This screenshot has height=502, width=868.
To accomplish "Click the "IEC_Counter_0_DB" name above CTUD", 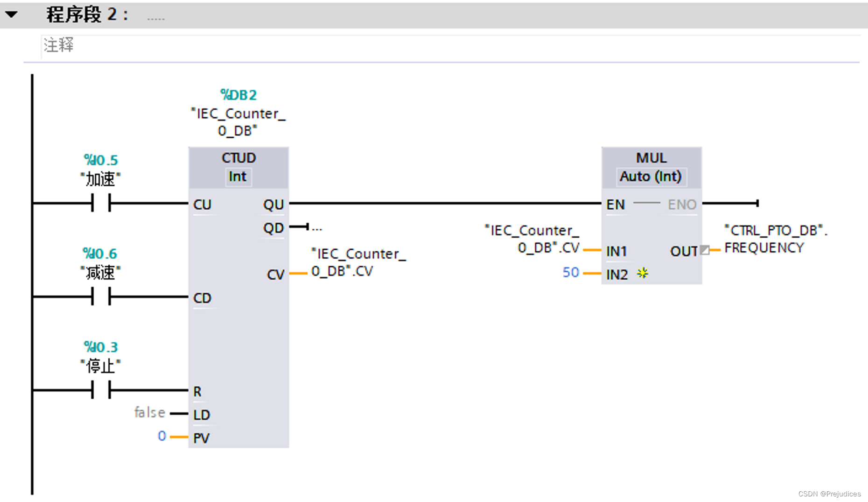I will pyautogui.click(x=238, y=122).
